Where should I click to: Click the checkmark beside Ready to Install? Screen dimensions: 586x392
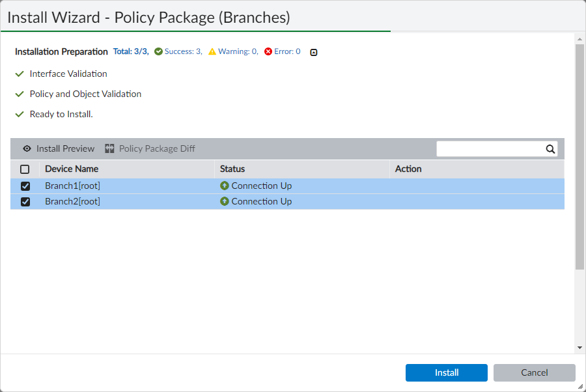19,114
